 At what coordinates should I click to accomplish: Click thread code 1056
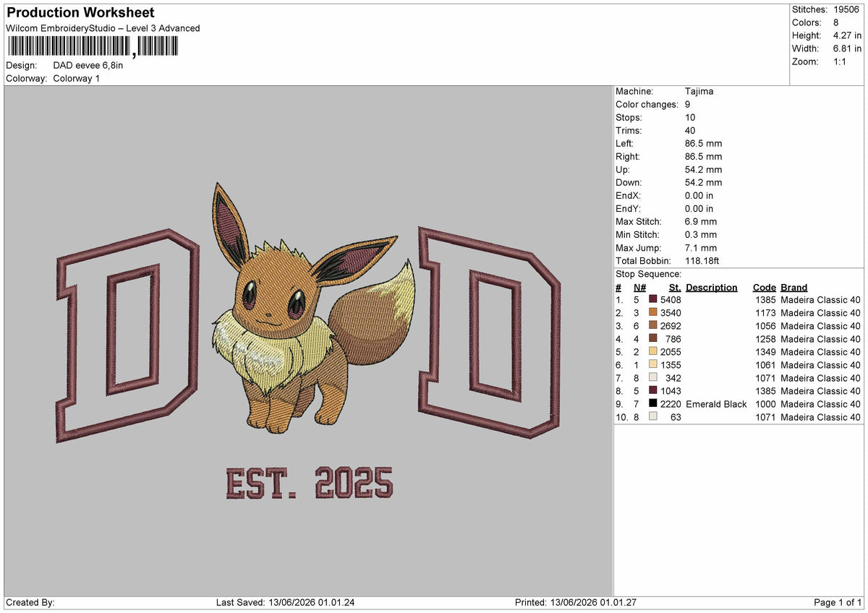pyautogui.click(x=766, y=326)
